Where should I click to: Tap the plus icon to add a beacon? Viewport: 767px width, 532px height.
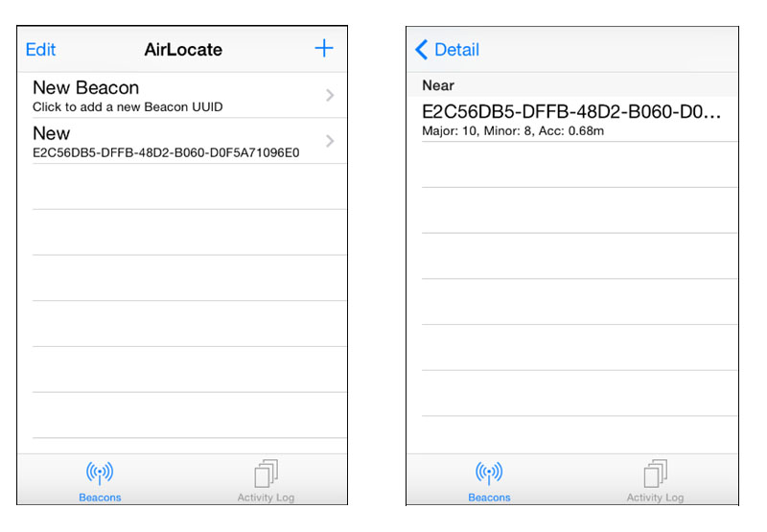[x=324, y=49]
